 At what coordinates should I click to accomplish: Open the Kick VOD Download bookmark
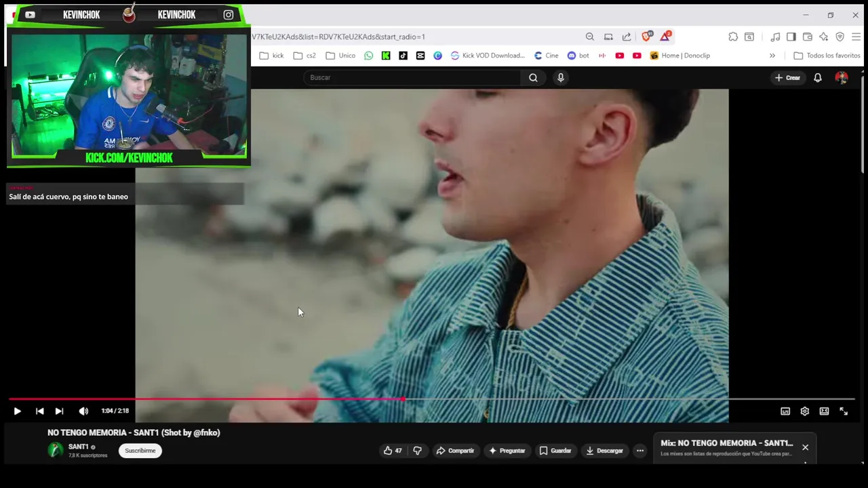click(488, 56)
